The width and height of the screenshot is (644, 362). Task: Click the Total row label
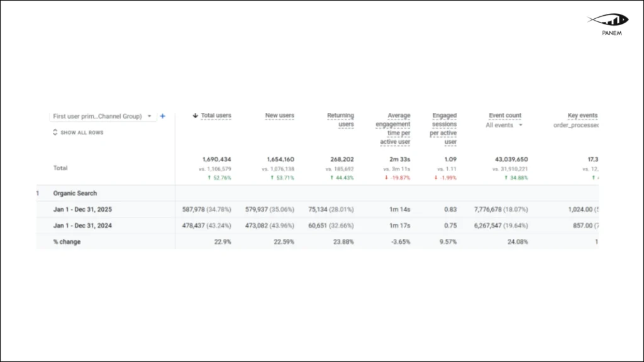(60, 168)
